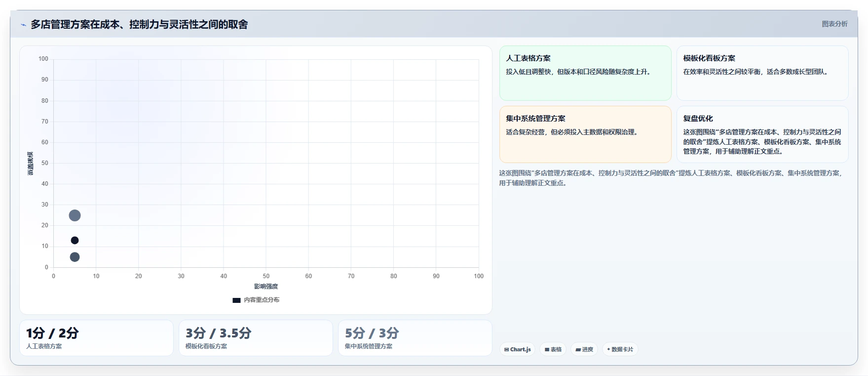Click the Chart.js tag chip
Screen dimensions: 868x376
517,349
